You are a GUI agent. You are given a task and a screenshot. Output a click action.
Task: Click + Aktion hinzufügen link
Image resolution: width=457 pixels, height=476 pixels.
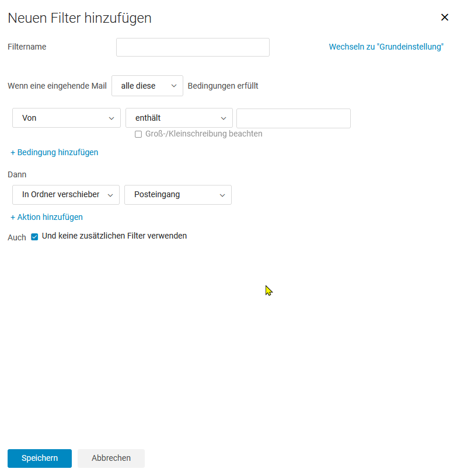pos(47,217)
